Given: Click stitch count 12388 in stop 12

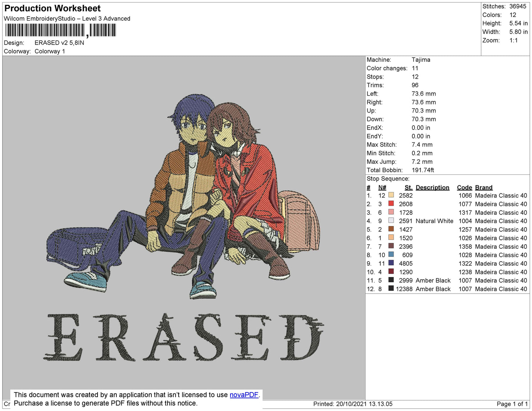Looking at the screenshot, I should pos(404,289).
